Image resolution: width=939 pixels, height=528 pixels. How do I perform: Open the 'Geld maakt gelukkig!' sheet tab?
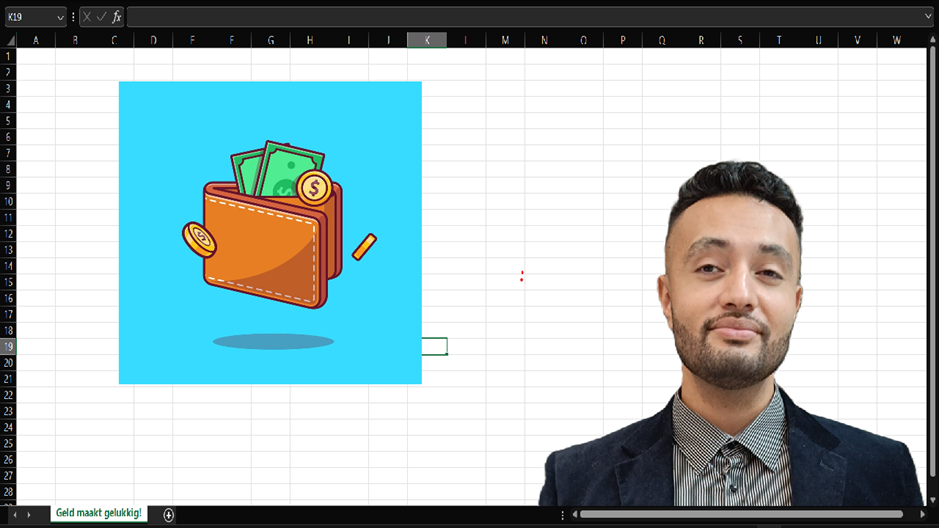(x=98, y=513)
